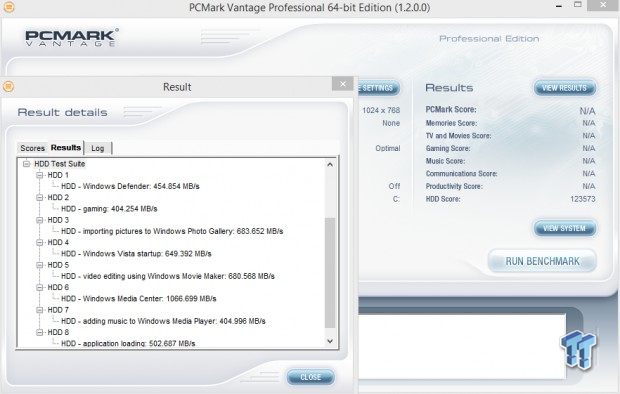Image resolution: width=620 pixels, height=394 pixels.
Task: Start the test with RUN BENCHMARK
Action: click(x=542, y=261)
